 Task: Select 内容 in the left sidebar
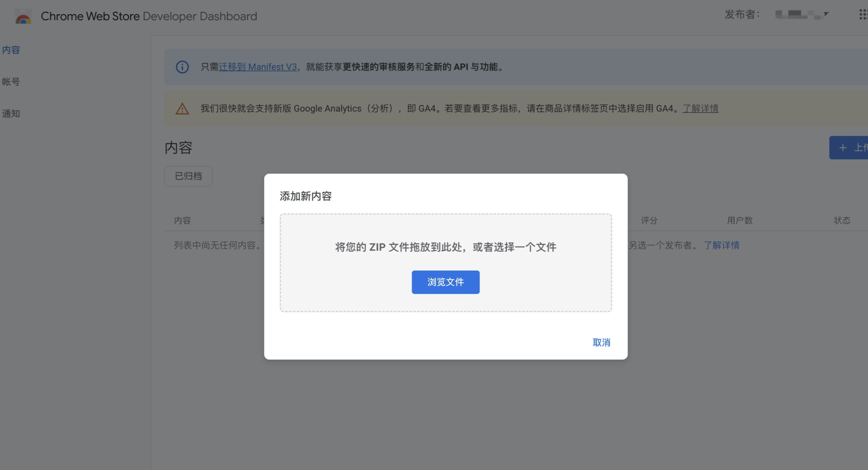[11, 50]
